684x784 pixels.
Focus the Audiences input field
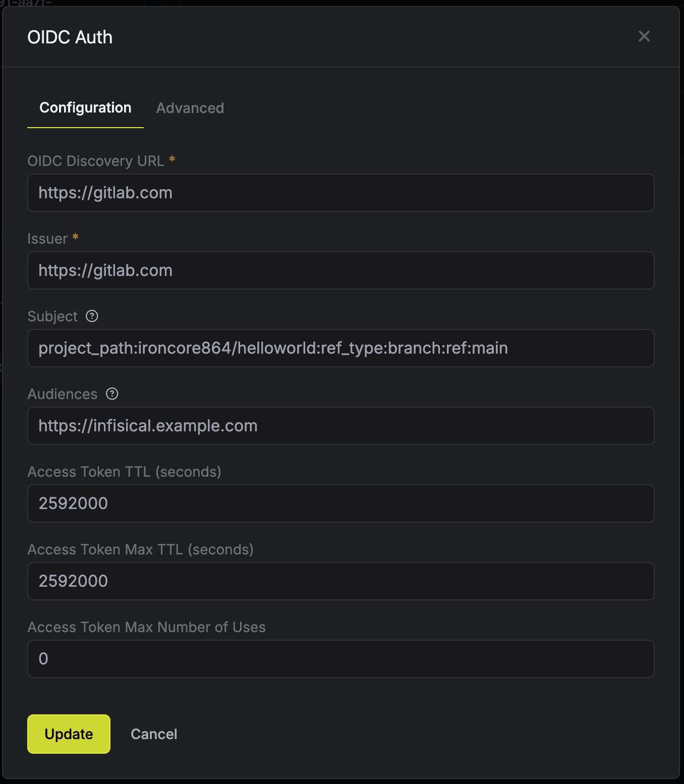[x=340, y=426]
